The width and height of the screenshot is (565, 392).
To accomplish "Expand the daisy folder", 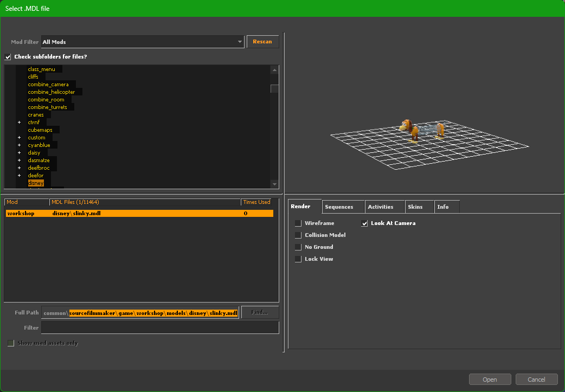I will click(20, 153).
